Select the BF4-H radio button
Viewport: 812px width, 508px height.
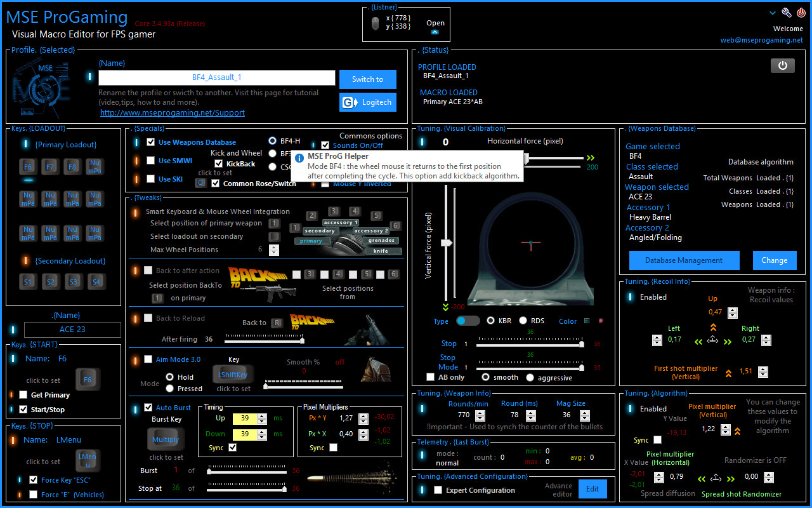click(273, 141)
